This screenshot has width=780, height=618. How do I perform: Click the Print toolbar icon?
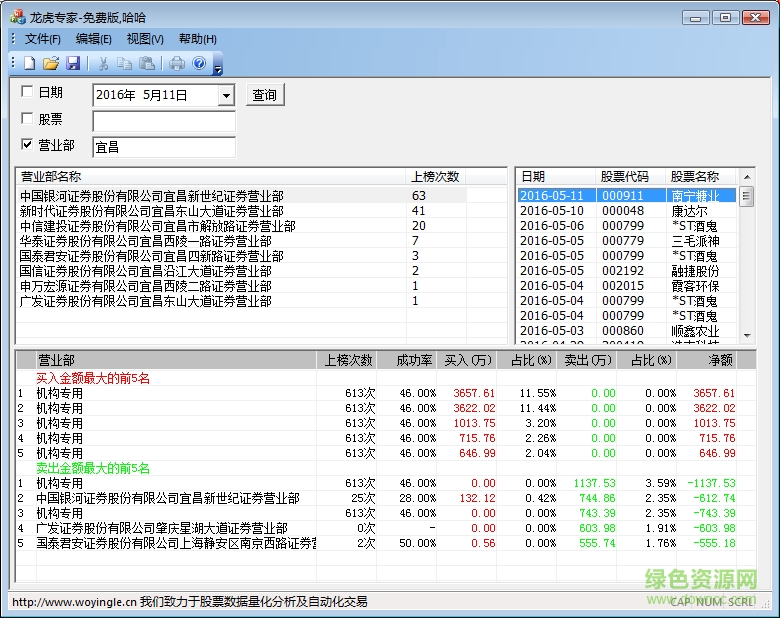click(177, 64)
